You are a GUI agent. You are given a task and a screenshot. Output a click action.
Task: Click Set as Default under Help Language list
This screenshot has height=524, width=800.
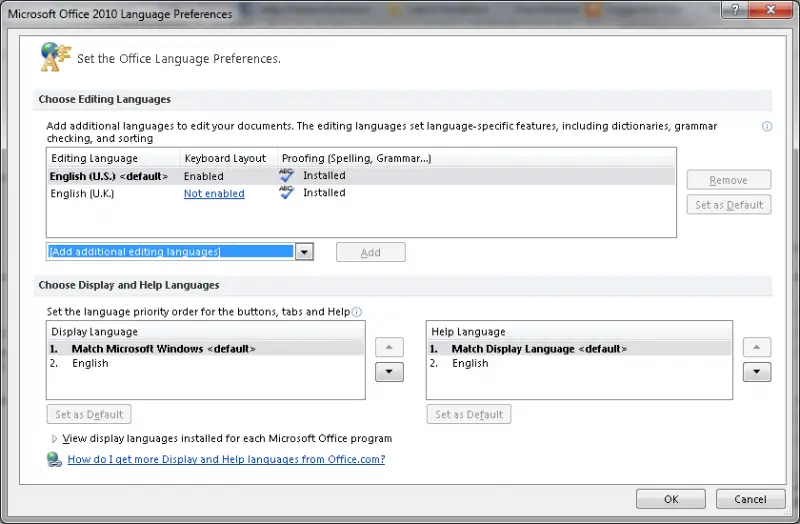point(469,414)
